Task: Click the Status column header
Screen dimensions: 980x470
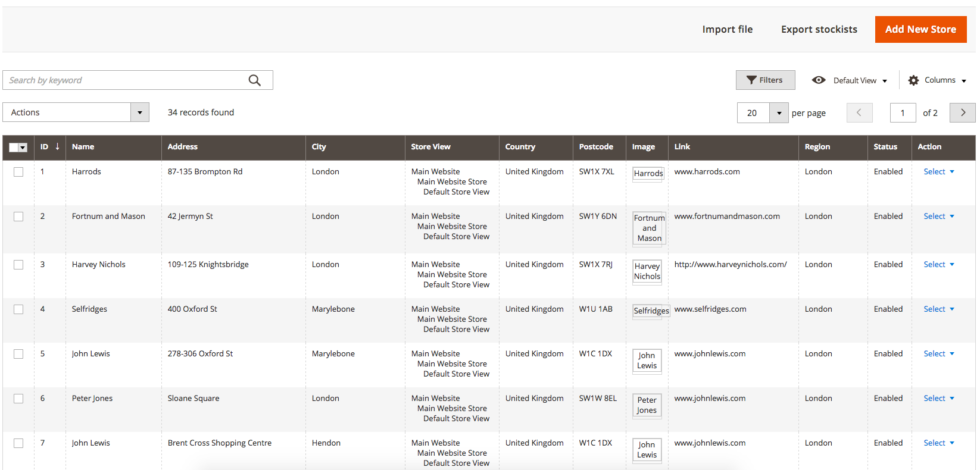Action: (x=890, y=147)
